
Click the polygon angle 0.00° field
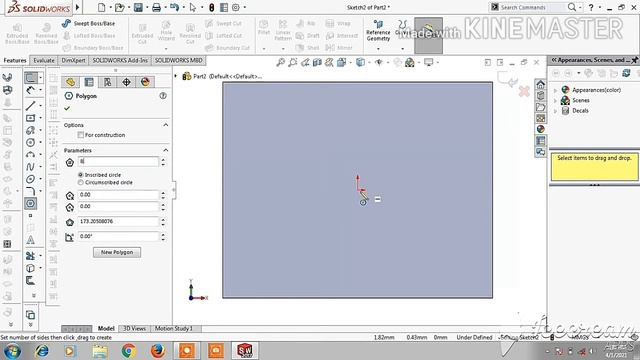(118, 237)
